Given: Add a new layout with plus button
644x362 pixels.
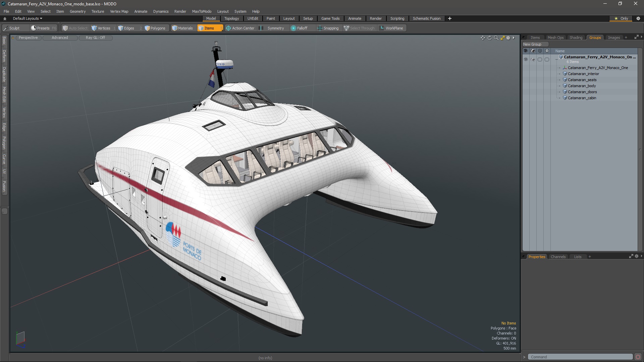Looking at the screenshot, I should (449, 18).
